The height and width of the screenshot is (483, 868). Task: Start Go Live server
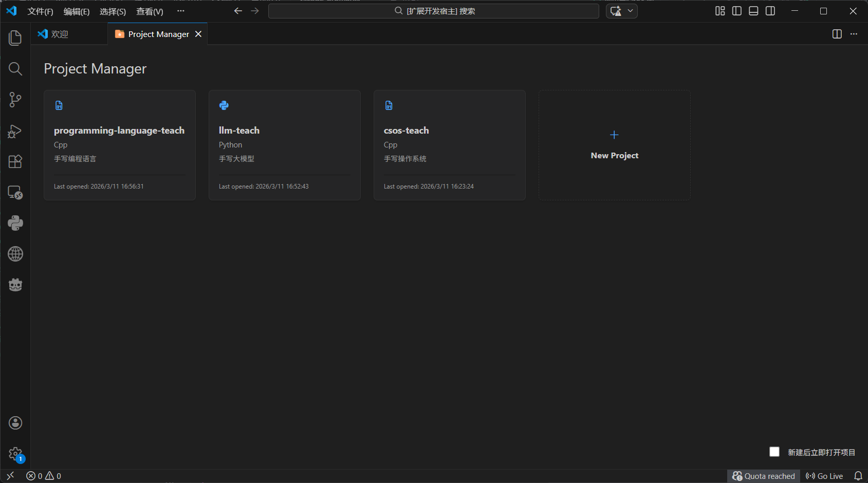click(824, 476)
